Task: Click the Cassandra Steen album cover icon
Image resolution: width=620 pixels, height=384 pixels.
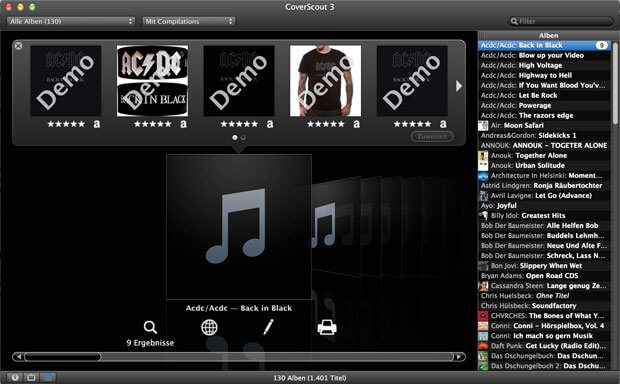Action: 483,286
